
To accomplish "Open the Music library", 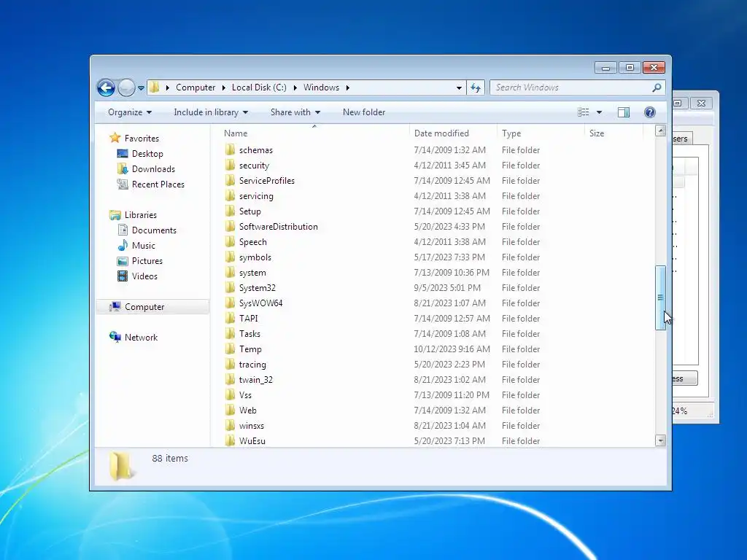I will [144, 245].
